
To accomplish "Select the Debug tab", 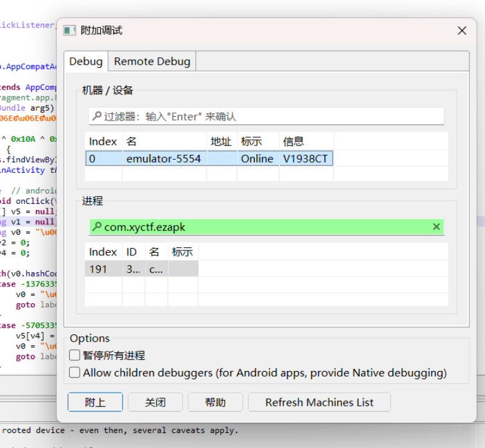I will click(x=86, y=62).
